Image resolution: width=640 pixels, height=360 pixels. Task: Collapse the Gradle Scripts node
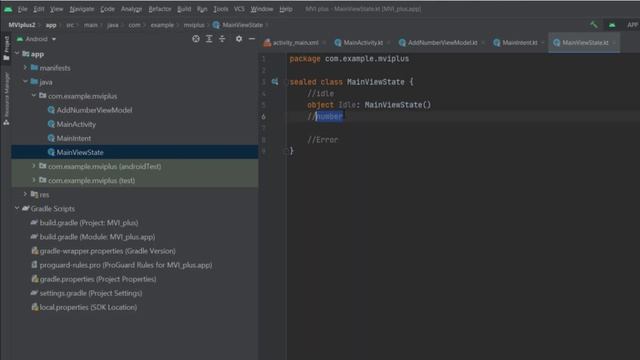point(17,208)
